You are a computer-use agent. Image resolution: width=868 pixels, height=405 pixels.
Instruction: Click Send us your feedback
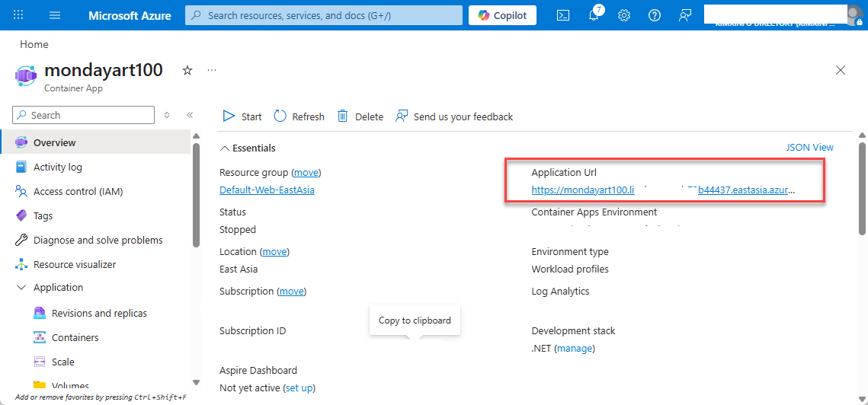(x=454, y=116)
